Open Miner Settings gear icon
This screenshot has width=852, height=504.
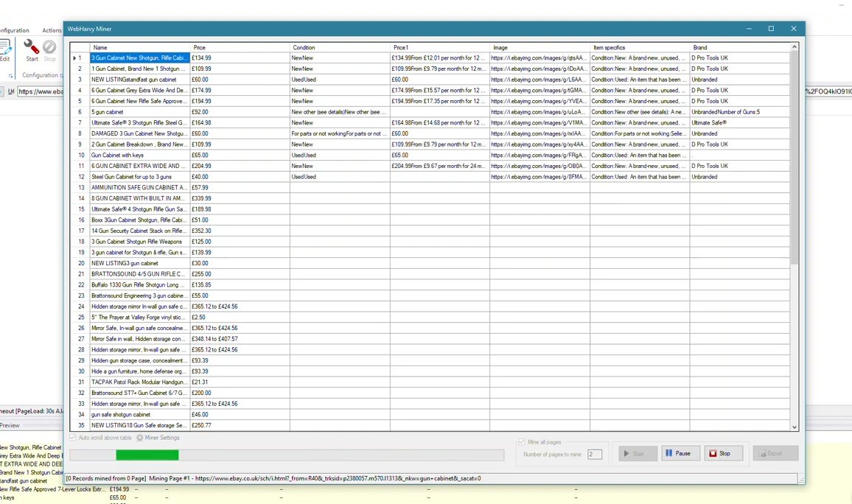(139, 438)
